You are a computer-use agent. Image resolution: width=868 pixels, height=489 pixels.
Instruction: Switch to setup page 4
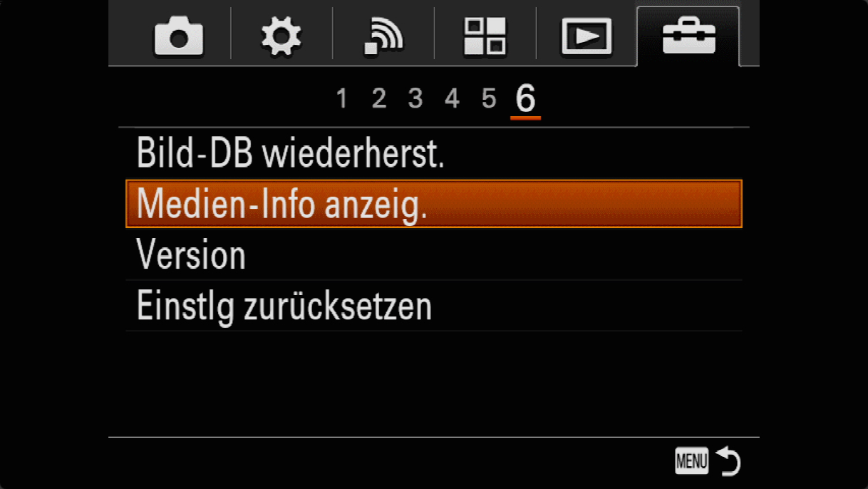click(452, 99)
